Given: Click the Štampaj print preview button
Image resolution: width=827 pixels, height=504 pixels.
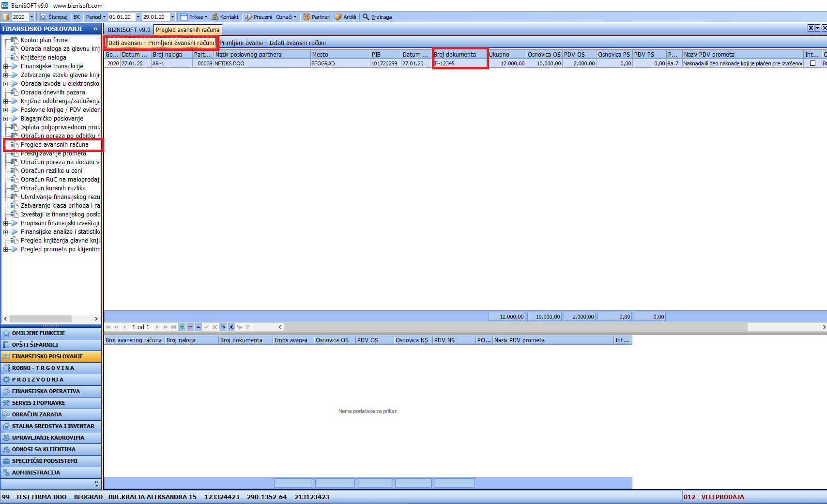Looking at the screenshot, I should tap(54, 17).
